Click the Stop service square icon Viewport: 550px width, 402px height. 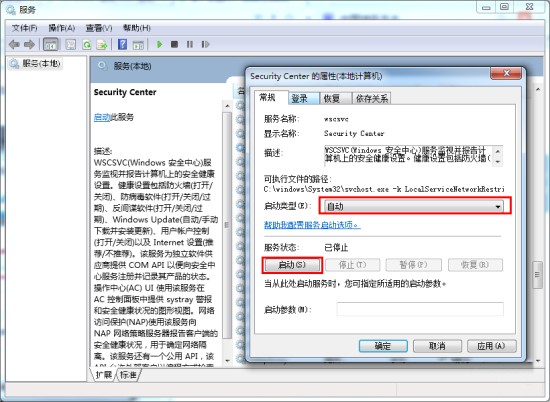(174, 45)
